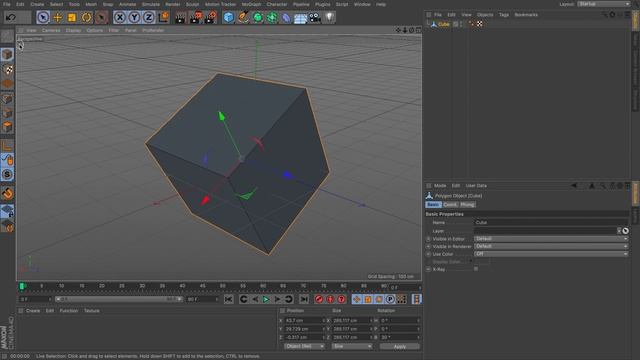The height and width of the screenshot is (360, 640).
Task: Open the Use Color dropdown
Action: pos(551,254)
